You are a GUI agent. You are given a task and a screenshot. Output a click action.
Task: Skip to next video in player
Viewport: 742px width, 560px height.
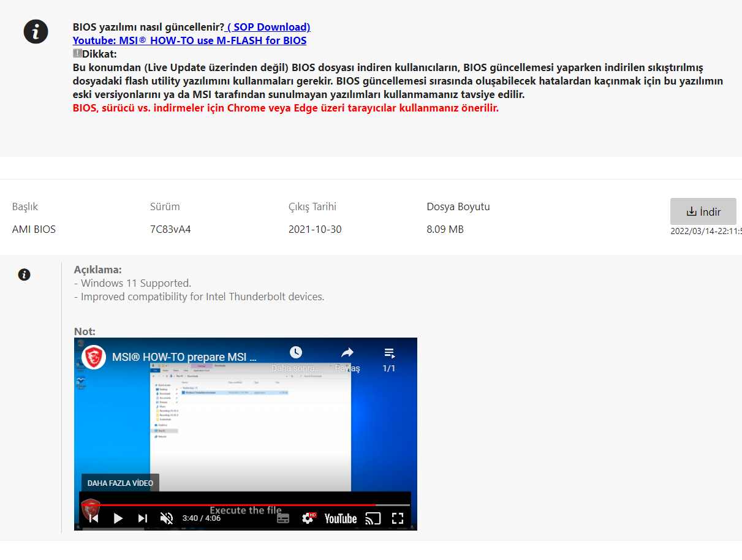click(x=142, y=518)
